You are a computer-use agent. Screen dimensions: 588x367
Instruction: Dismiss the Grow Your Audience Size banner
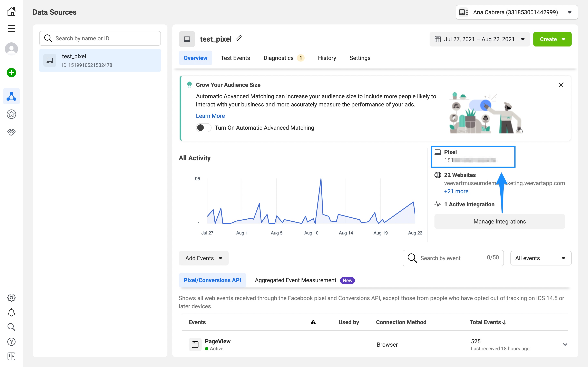click(561, 85)
